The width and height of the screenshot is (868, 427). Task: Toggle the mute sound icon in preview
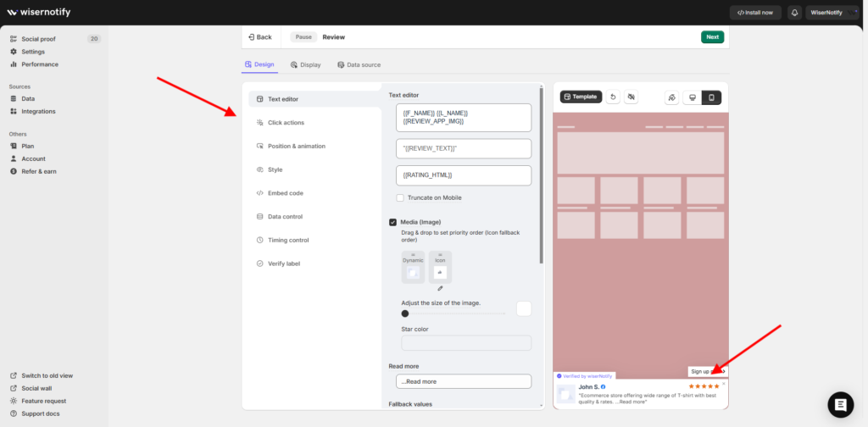click(x=631, y=97)
